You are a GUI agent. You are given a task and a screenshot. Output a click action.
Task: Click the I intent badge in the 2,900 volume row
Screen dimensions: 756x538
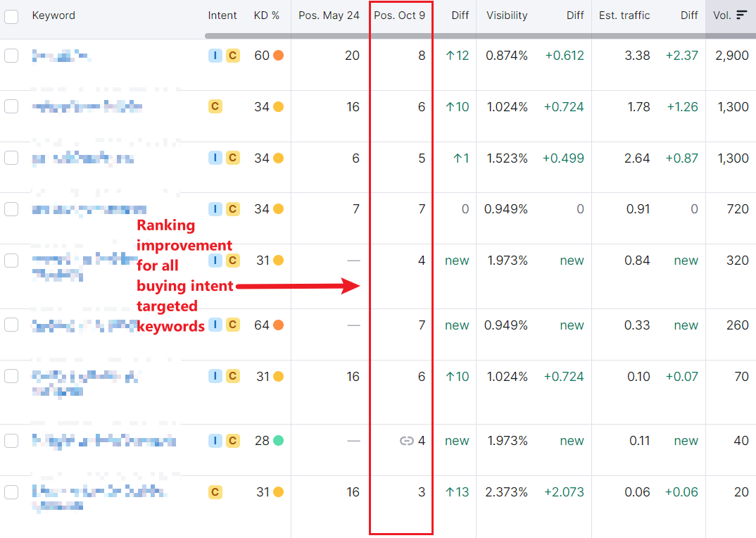215,56
